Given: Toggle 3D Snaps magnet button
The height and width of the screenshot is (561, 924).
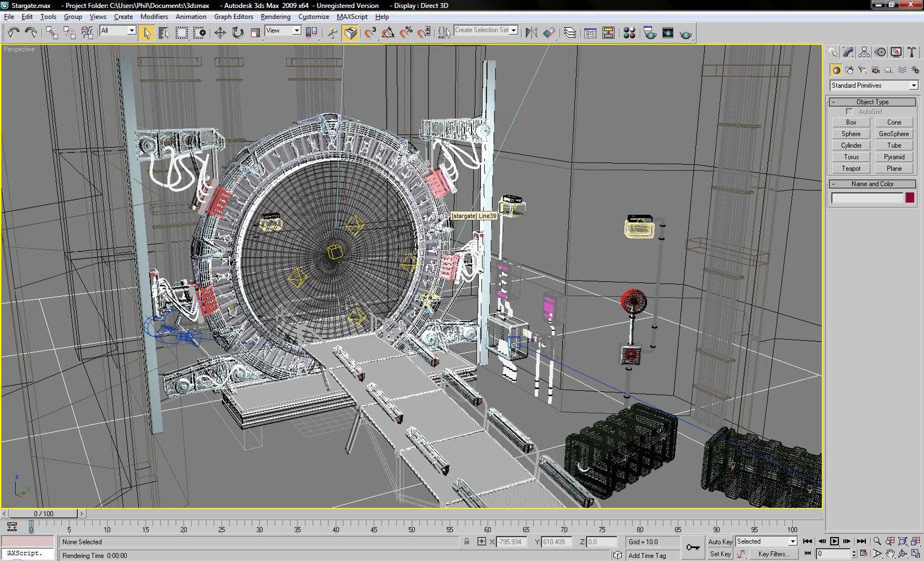Looking at the screenshot, I should [370, 33].
